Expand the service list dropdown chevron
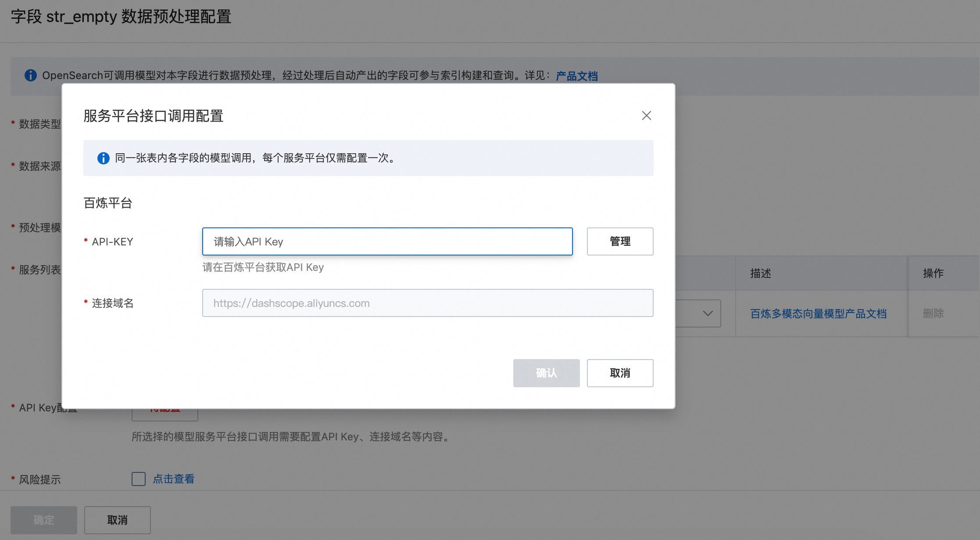Screen dimensions: 980x540 (x=707, y=313)
